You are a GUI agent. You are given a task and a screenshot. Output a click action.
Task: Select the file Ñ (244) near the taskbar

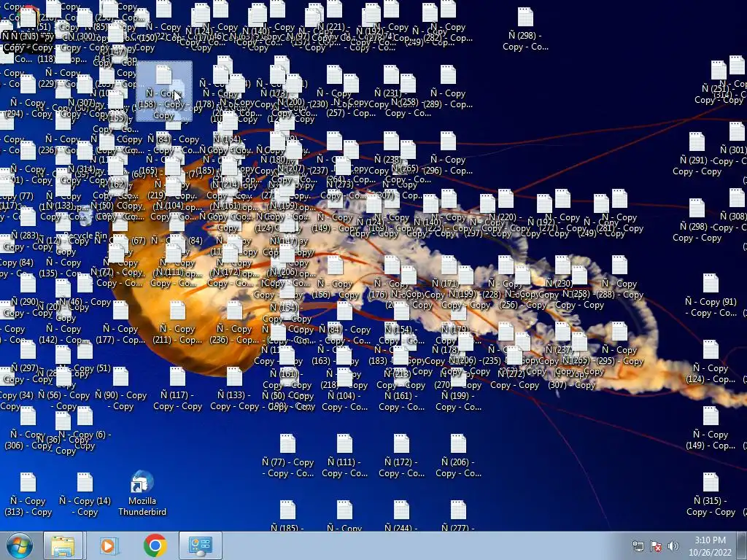pyautogui.click(x=401, y=516)
